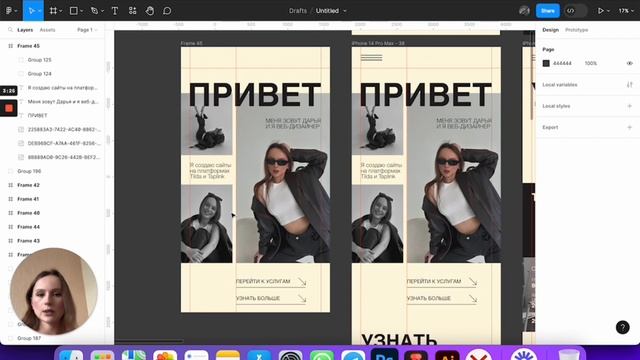The width and height of the screenshot is (640, 360).
Task: Open shape tools dropdown arrow
Action: tap(82, 11)
